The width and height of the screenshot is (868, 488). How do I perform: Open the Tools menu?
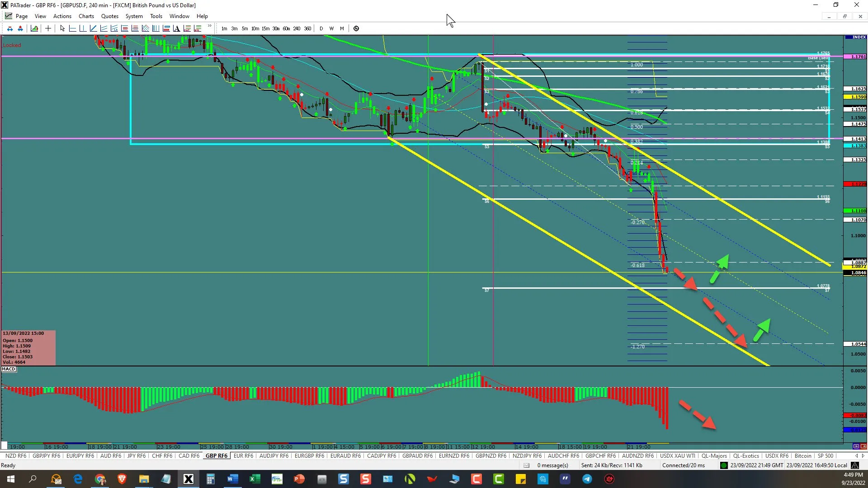point(156,16)
